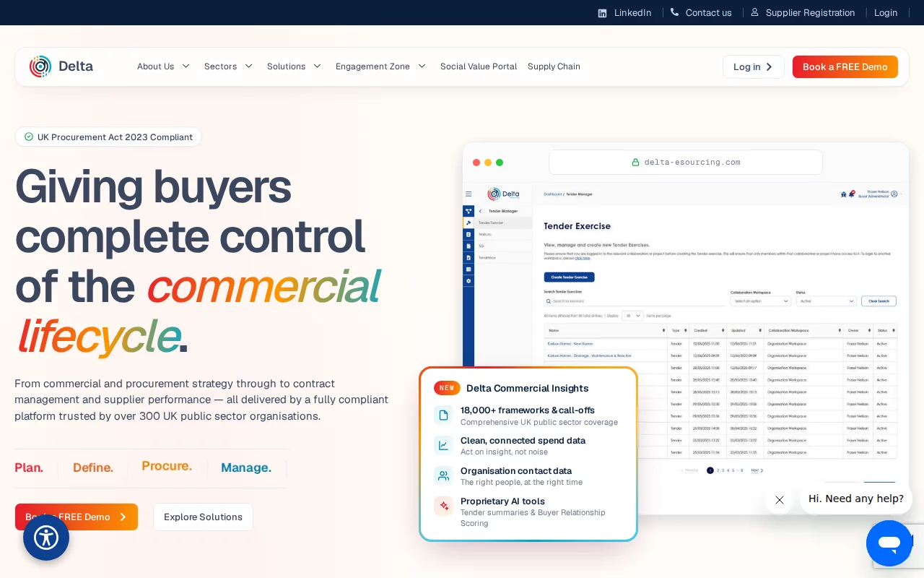
Task: Click the chart icon beside spend data
Action: pyautogui.click(x=443, y=445)
